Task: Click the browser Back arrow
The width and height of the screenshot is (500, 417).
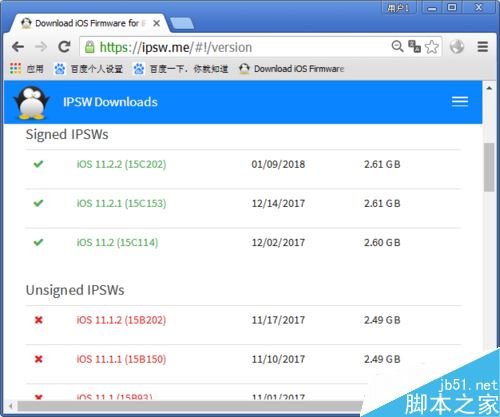Action: click(18, 47)
